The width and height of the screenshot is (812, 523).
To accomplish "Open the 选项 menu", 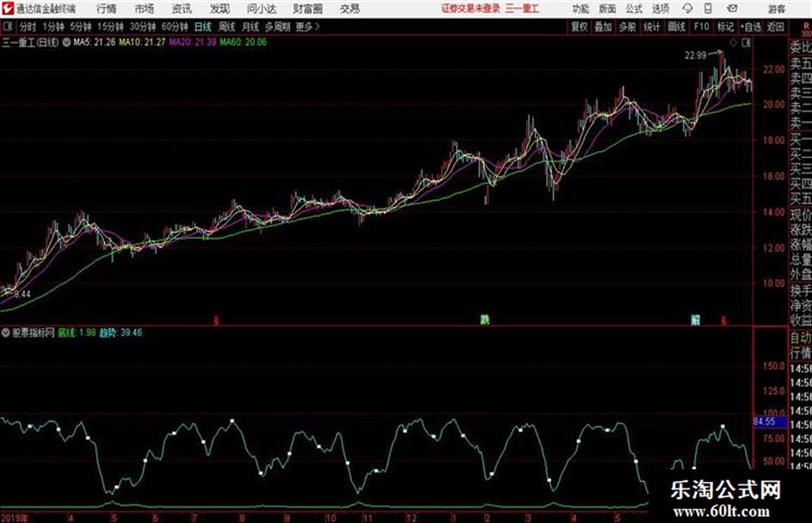I will 660,9.
